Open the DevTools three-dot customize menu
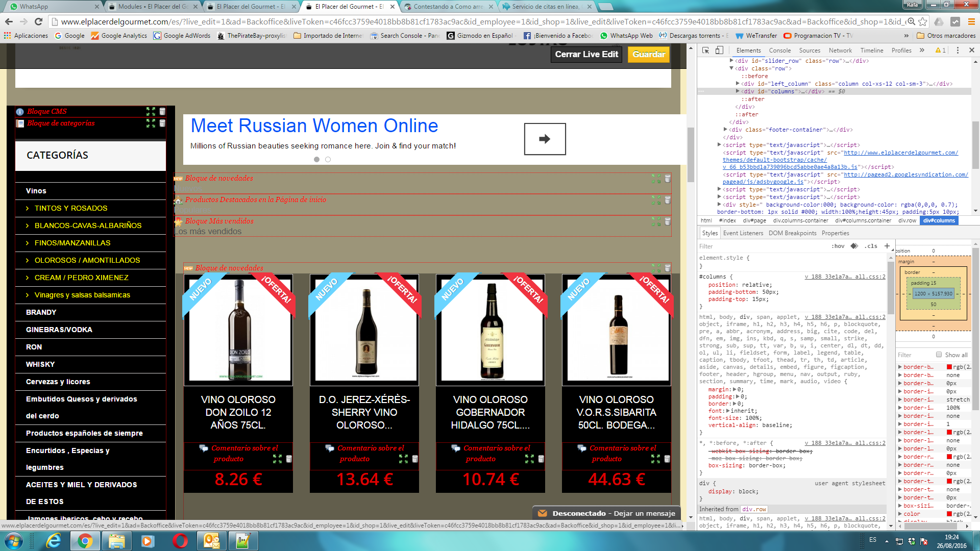980x551 pixels. pyautogui.click(x=958, y=50)
